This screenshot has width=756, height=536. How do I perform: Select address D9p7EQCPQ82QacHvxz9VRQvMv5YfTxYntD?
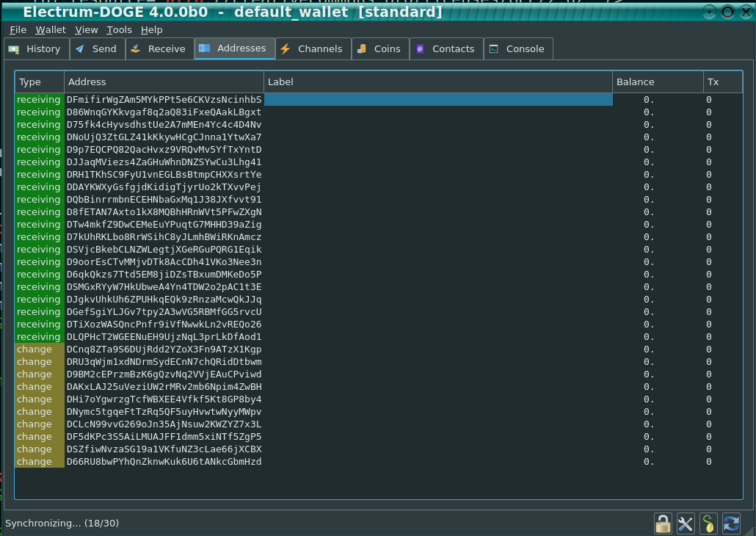(x=164, y=150)
